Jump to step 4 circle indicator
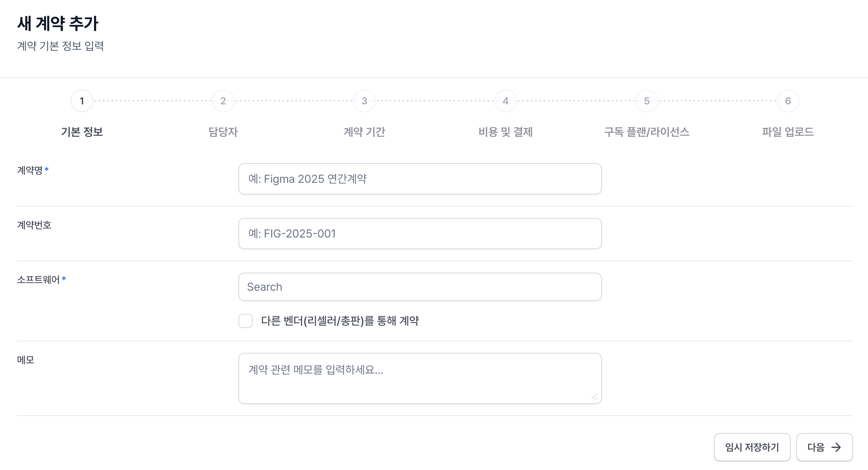 point(506,101)
